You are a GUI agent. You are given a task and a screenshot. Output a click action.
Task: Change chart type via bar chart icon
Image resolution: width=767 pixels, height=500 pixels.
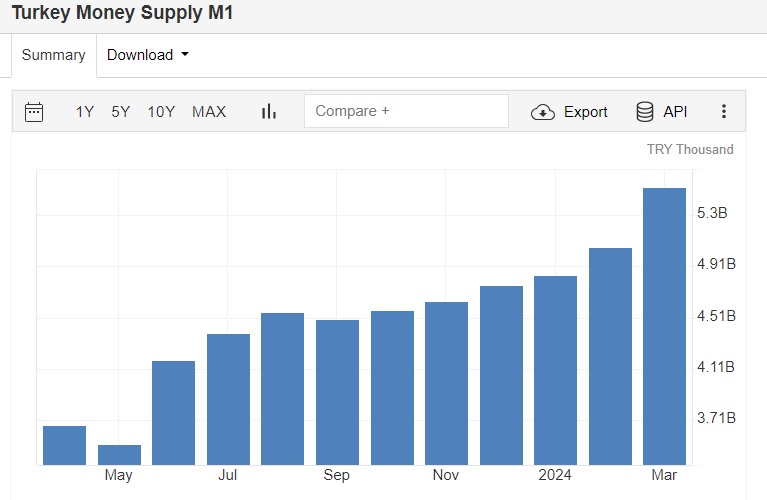pyautogui.click(x=269, y=112)
